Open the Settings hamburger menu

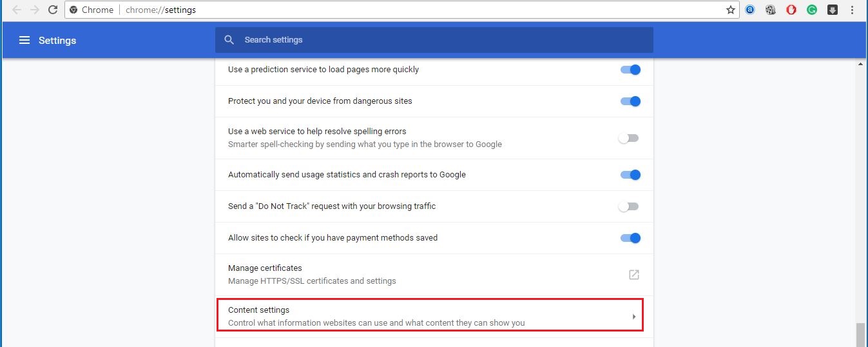(x=24, y=40)
